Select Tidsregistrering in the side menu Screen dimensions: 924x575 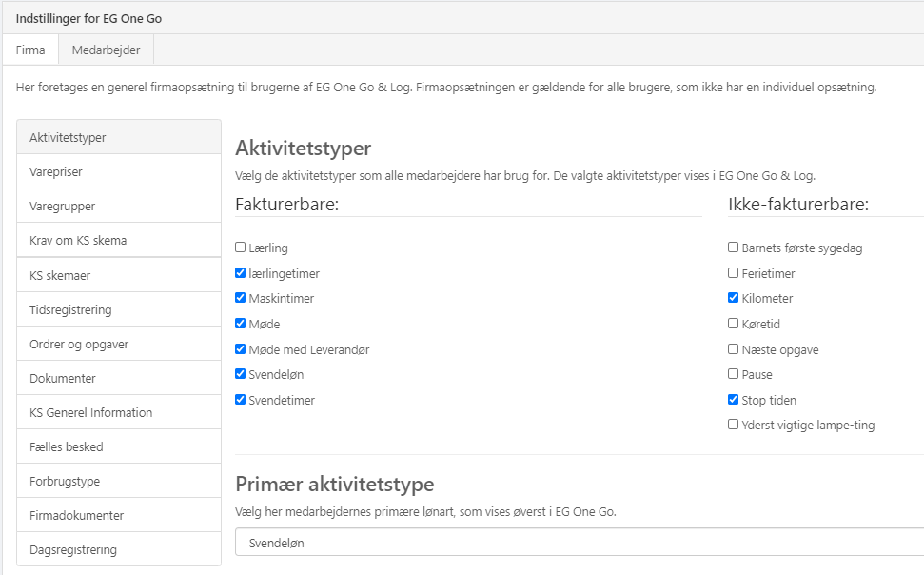pos(70,309)
